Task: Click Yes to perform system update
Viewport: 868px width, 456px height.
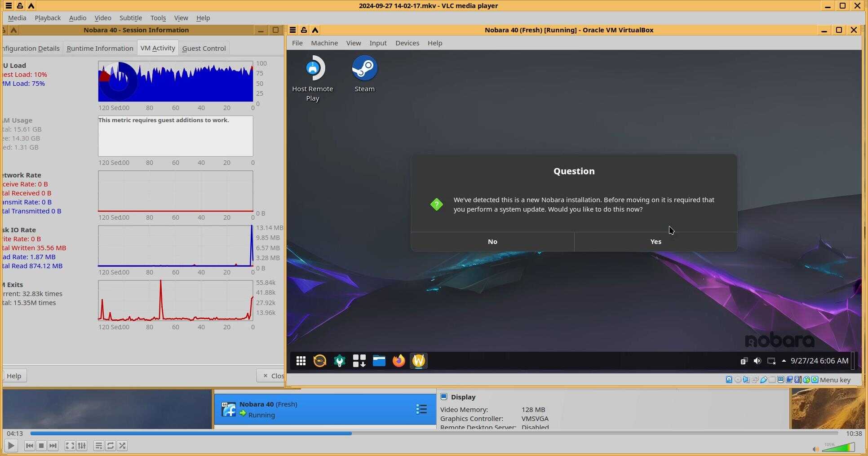Action: [x=655, y=242]
